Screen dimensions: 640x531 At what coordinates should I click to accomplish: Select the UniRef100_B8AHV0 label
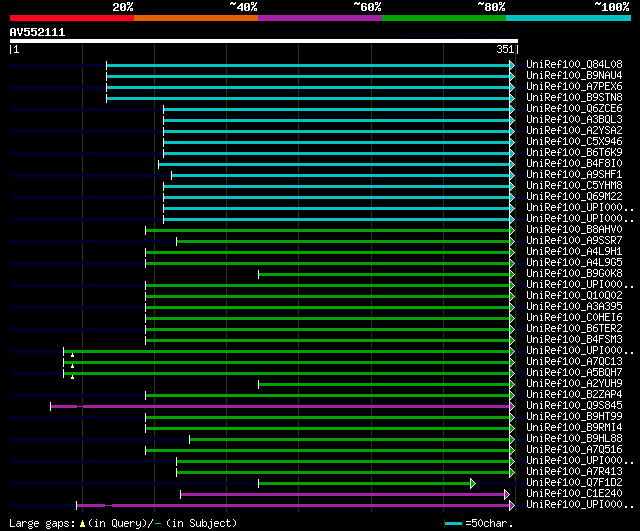pos(574,230)
